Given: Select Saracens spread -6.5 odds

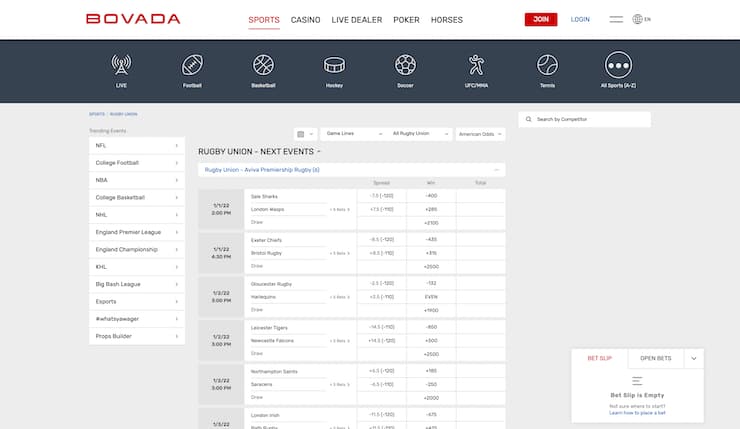Looking at the screenshot, I should point(381,385).
